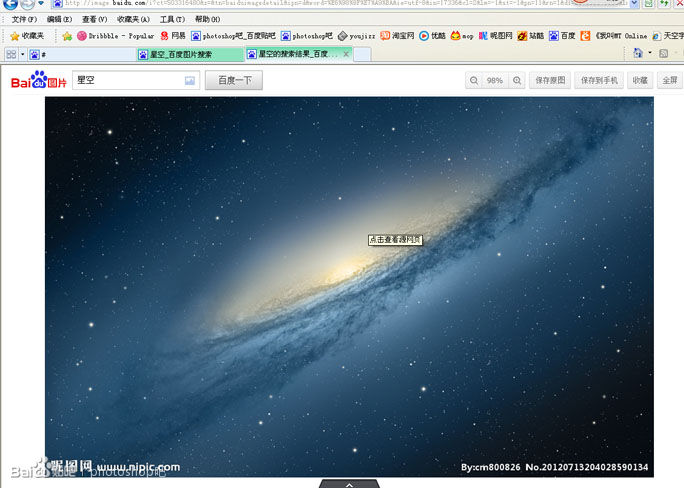Viewport: 684px width, 488px height.
Task: Open the 站酷 bookmark
Action: click(x=530, y=36)
